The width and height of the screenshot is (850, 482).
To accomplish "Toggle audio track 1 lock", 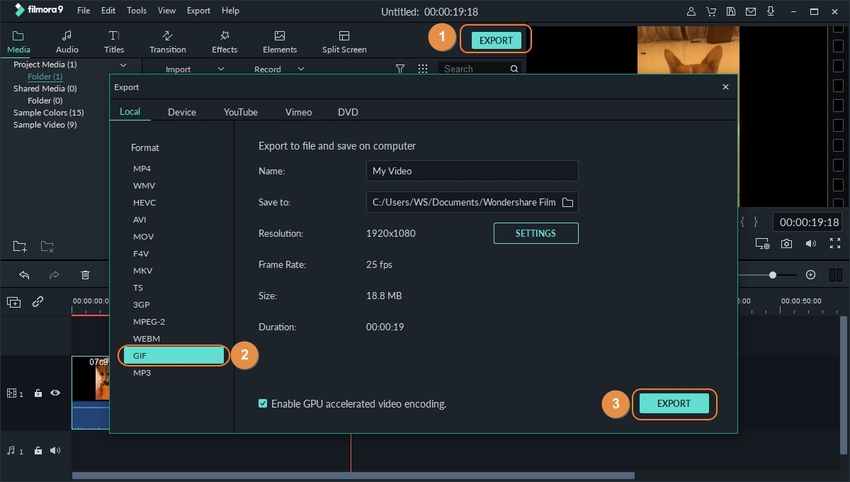I will pos(38,451).
